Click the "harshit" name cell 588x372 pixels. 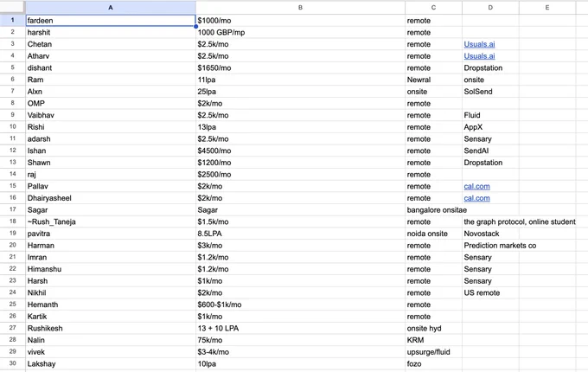111,33
